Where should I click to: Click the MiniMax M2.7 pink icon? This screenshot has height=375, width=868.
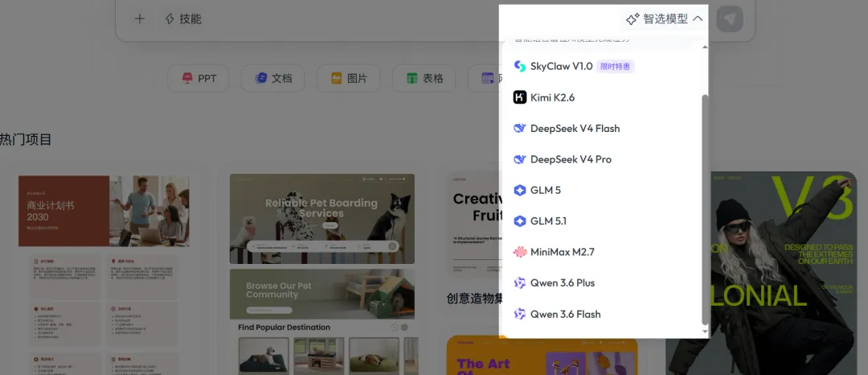(x=520, y=252)
